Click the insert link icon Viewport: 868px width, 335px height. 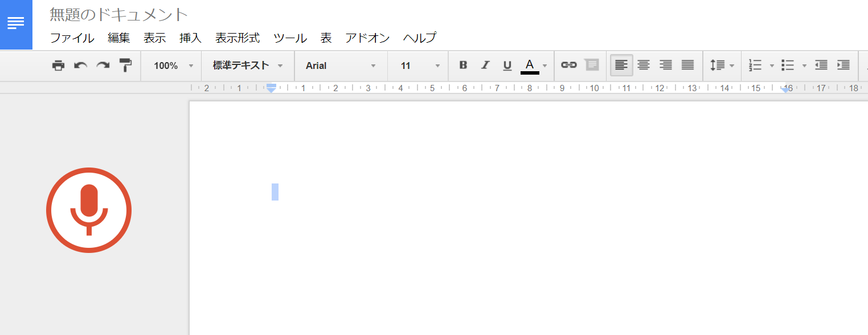click(x=568, y=65)
